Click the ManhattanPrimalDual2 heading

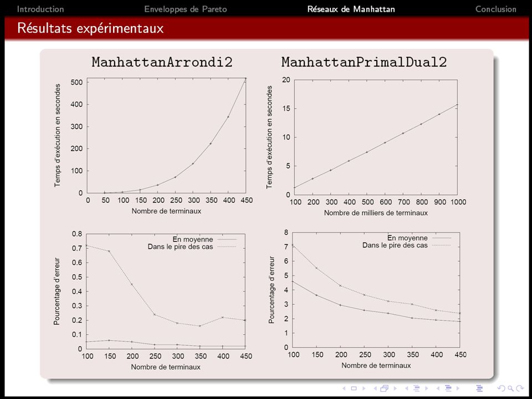point(364,62)
